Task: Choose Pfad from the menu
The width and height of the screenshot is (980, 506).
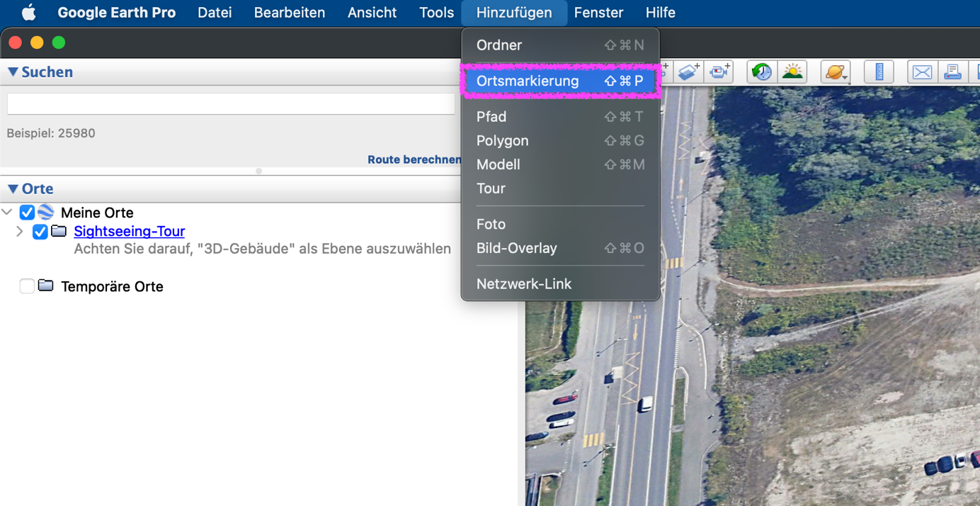Action: coord(560,116)
